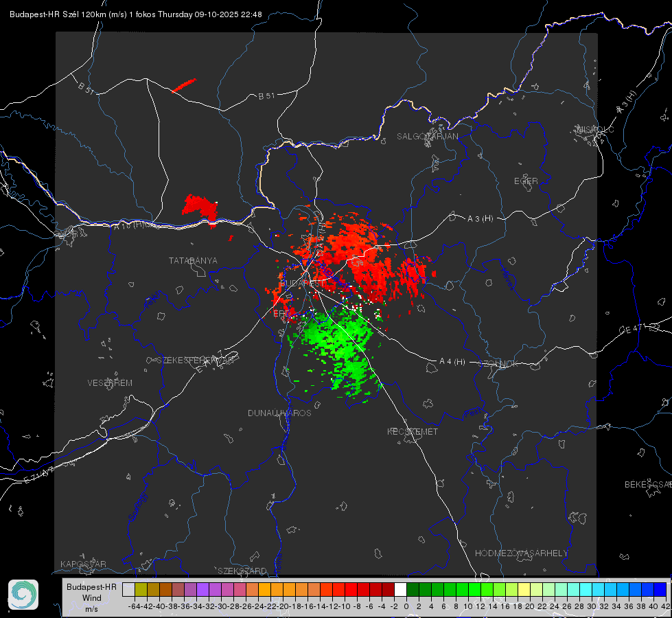Pick the gray legend swatch left of -64

128,590
